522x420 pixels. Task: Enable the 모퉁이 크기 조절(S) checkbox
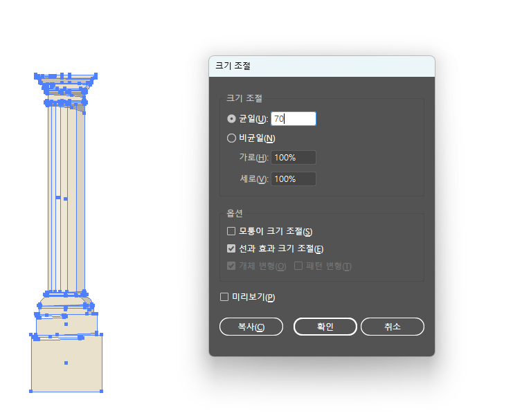(231, 231)
